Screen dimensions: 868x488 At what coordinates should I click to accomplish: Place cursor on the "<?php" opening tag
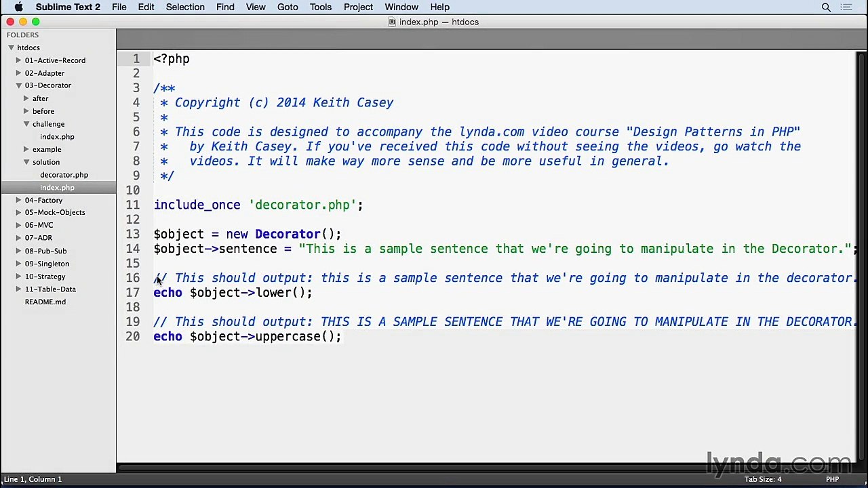pos(172,59)
